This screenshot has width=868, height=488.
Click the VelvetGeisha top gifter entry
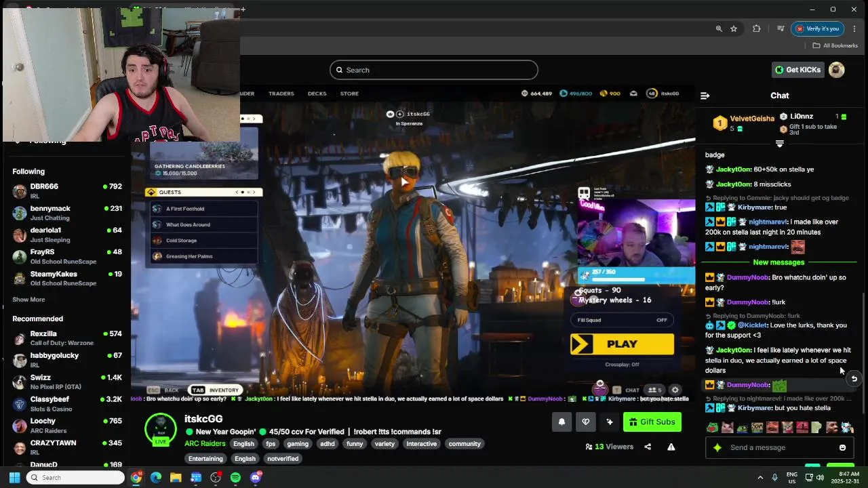(x=743, y=123)
